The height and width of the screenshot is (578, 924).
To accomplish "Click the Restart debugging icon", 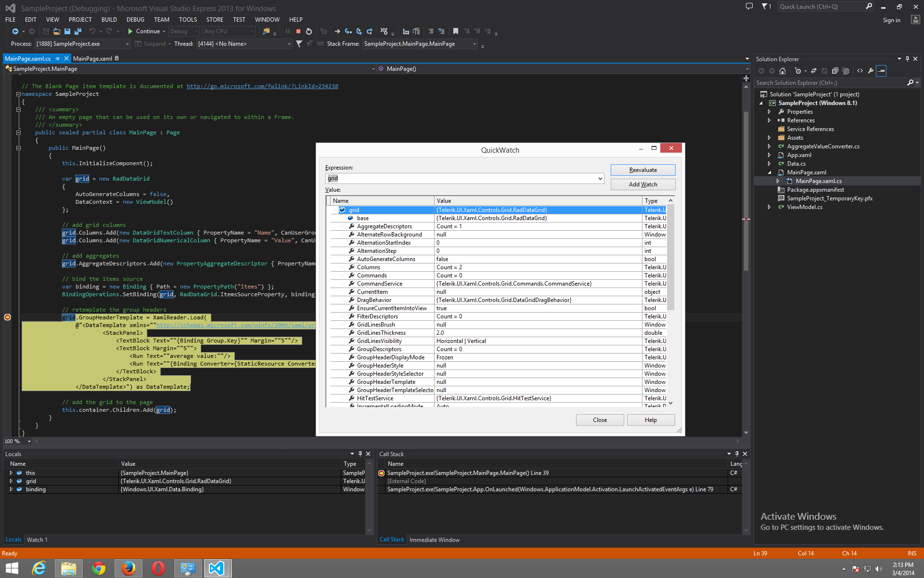I will [309, 31].
